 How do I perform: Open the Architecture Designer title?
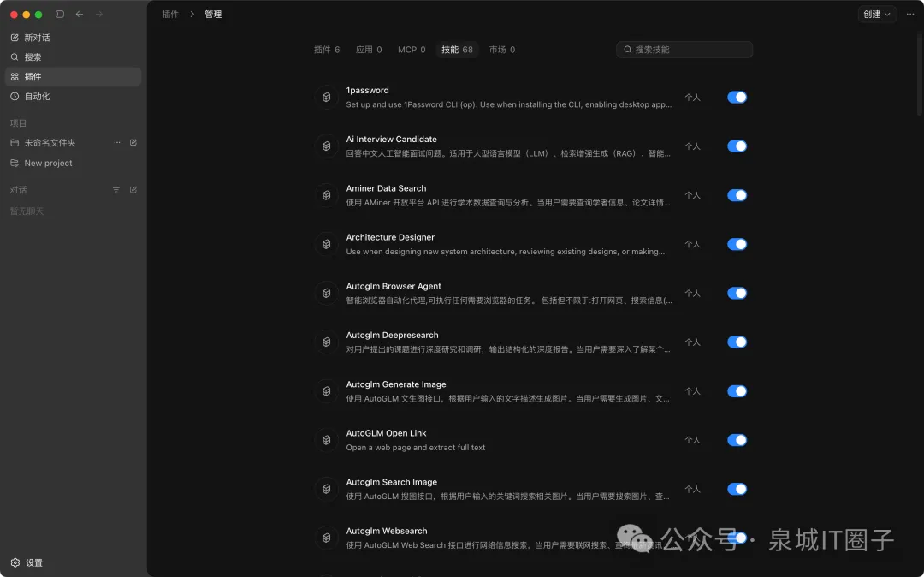point(390,237)
